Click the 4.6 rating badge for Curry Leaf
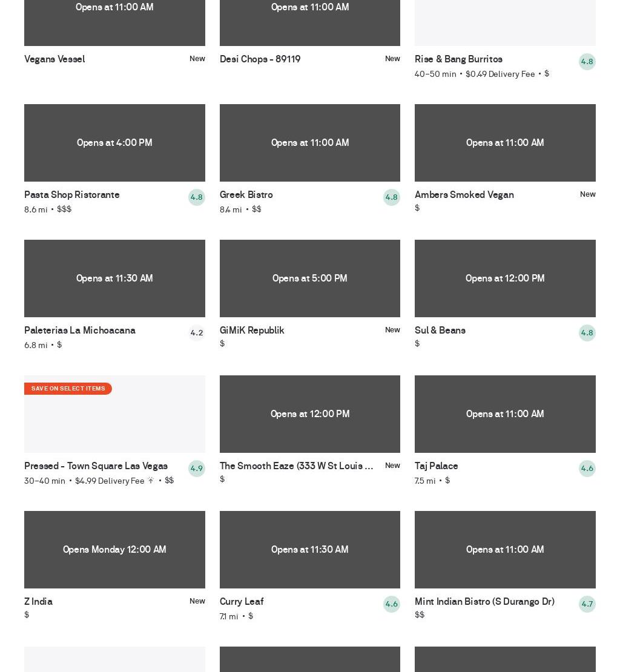 pos(391,604)
